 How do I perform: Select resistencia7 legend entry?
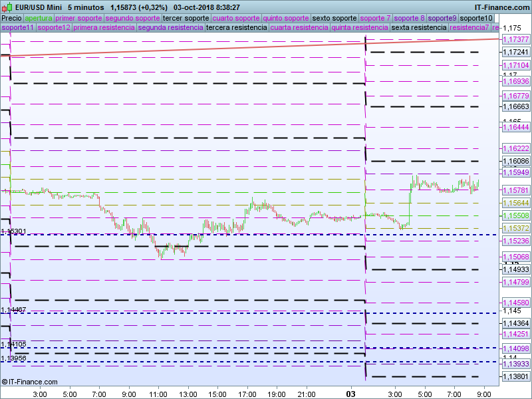tap(469, 28)
